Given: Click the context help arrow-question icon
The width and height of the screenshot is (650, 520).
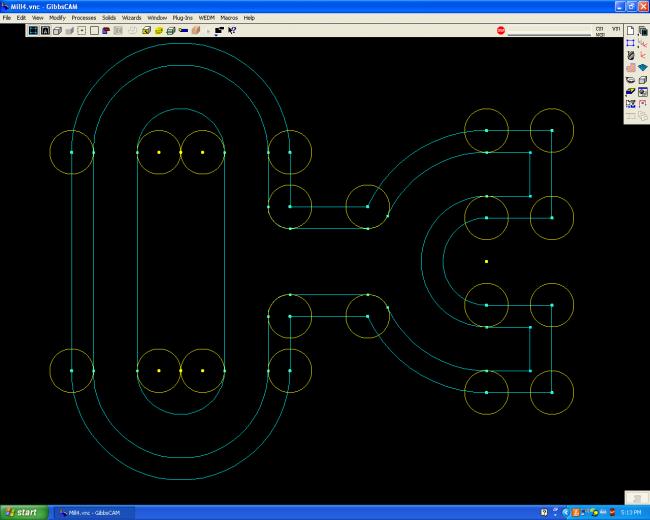Looking at the screenshot, I should [232, 30].
